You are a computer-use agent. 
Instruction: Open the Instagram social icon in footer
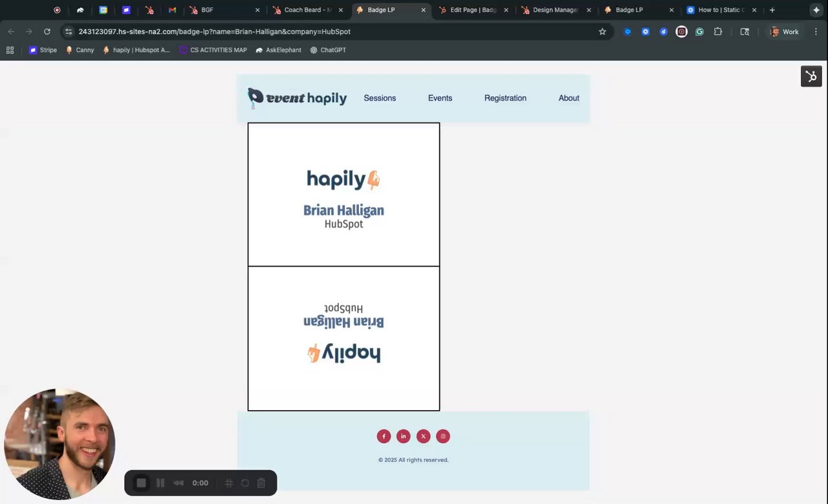click(442, 436)
